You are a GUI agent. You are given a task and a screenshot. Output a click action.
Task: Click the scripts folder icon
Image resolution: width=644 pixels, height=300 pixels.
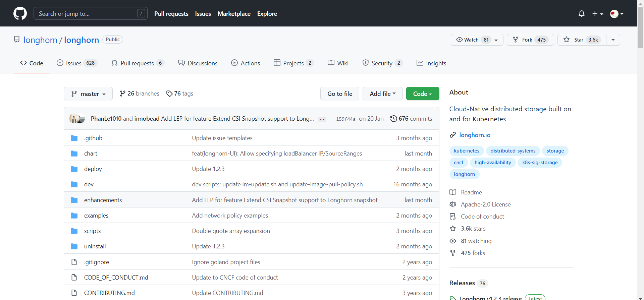[x=74, y=231]
